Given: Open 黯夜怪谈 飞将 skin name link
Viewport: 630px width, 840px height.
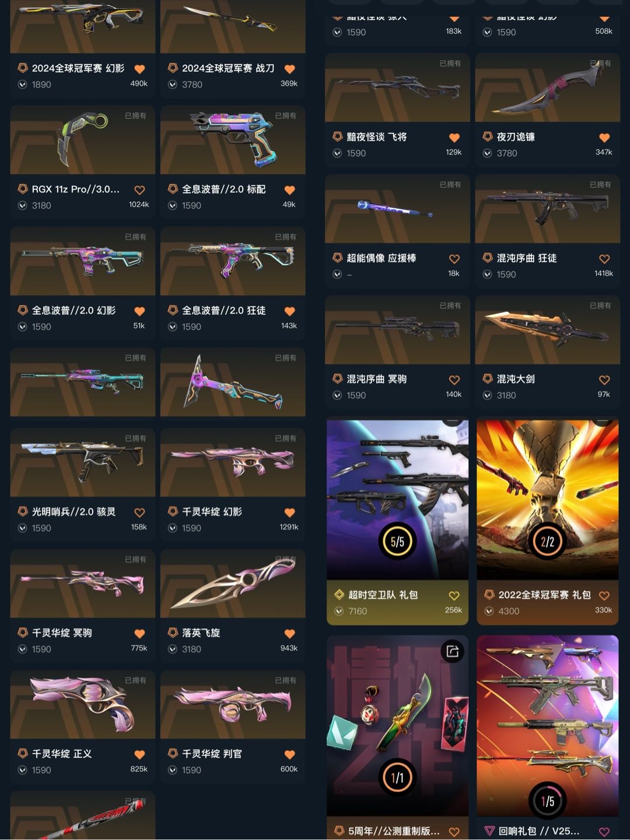Looking at the screenshot, I should point(376,137).
